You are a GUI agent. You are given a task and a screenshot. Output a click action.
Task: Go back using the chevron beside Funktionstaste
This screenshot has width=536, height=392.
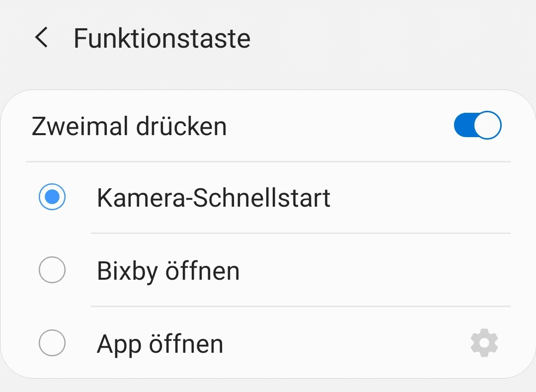click(42, 38)
